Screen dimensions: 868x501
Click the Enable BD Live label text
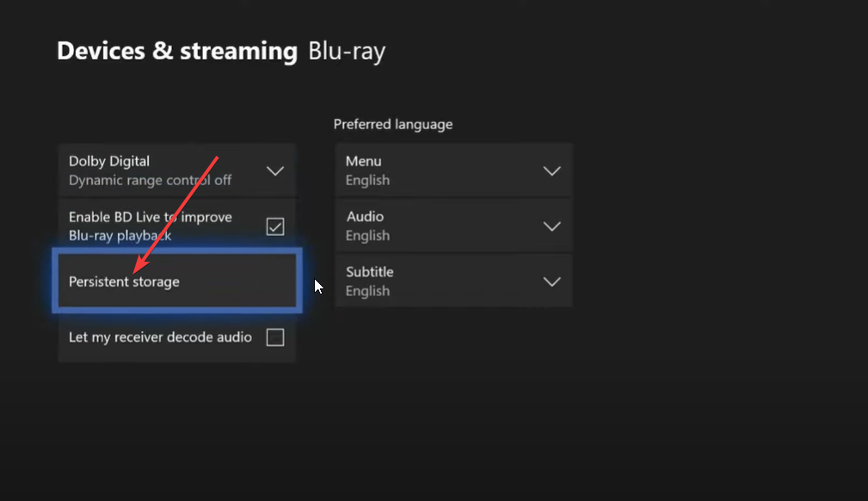(150, 226)
